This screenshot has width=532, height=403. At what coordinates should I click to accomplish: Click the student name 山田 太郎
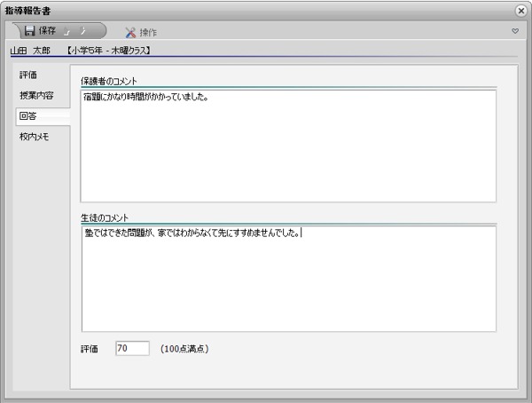(x=30, y=51)
